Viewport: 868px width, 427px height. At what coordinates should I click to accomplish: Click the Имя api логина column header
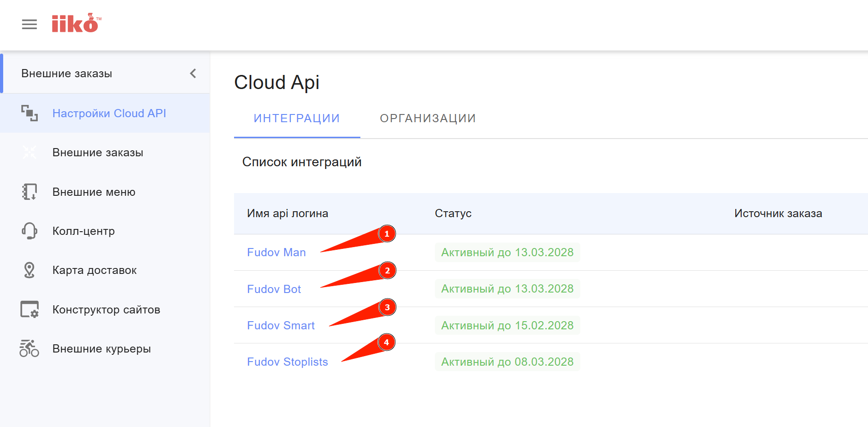pyautogui.click(x=288, y=213)
